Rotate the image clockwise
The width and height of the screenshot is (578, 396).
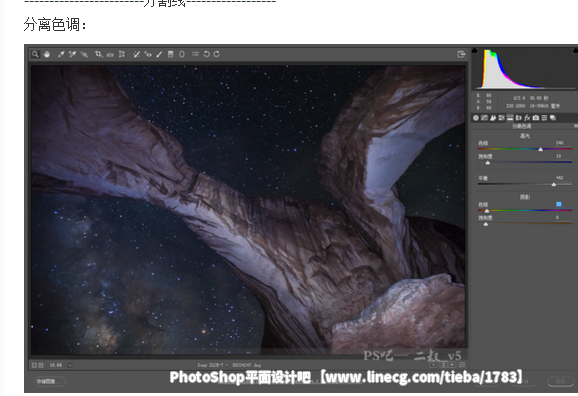[216, 54]
